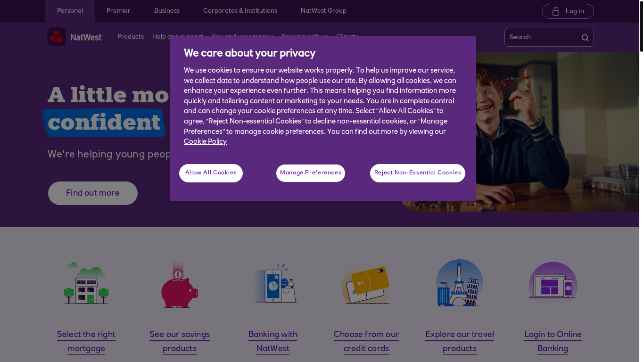Open the Cookie Policy link
The width and height of the screenshot is (644, 362).
205,142
